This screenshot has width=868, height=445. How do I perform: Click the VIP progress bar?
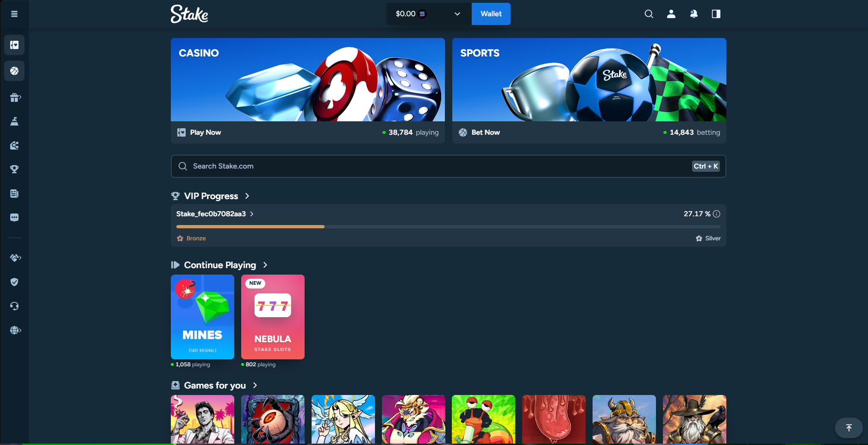tap(448, 226)
